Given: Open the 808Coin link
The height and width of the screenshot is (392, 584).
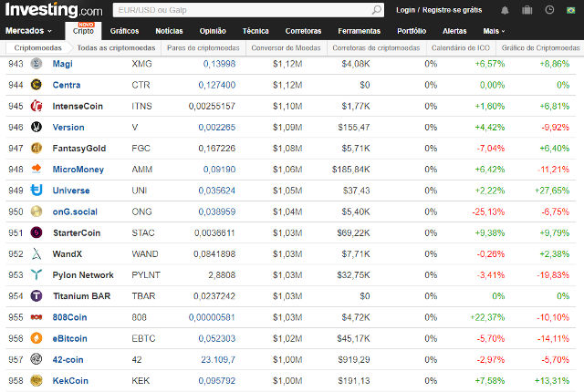Looking at the screenshot, I should pos(69,317).
